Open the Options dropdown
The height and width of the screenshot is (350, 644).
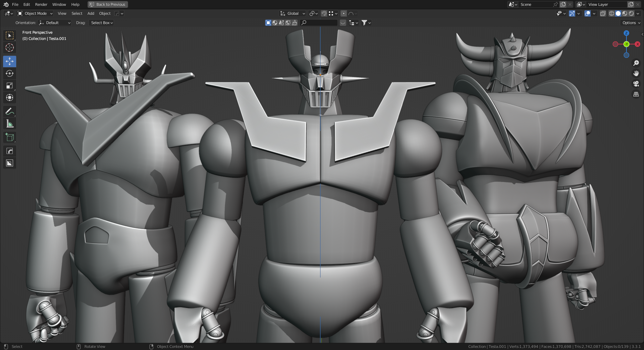[x=631, y=23]
